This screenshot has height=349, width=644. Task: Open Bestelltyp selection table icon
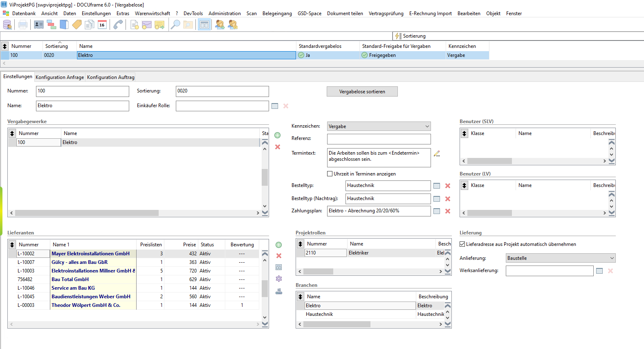click(437, 186)
